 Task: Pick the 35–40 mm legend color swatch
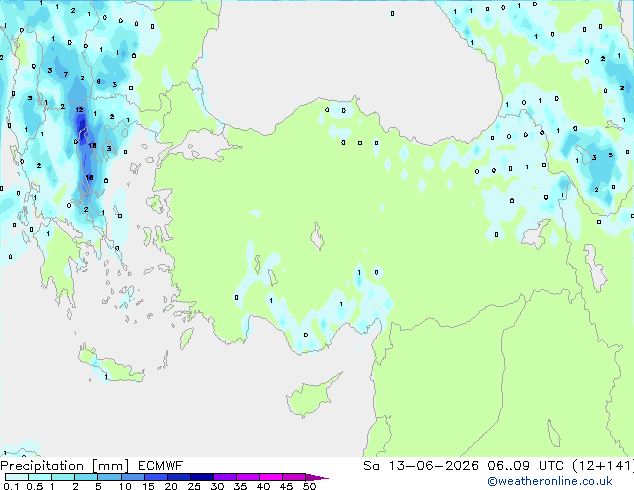point(248,477)
